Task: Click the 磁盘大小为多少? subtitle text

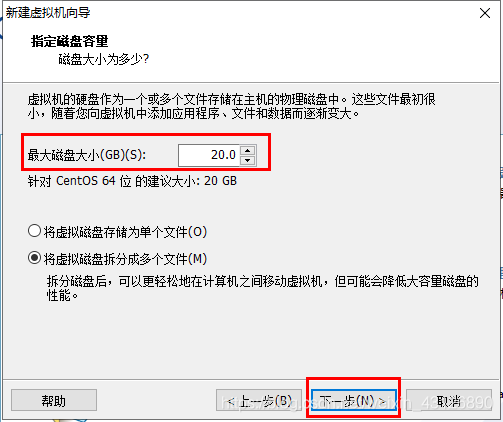Action: [x=104, y=59]
